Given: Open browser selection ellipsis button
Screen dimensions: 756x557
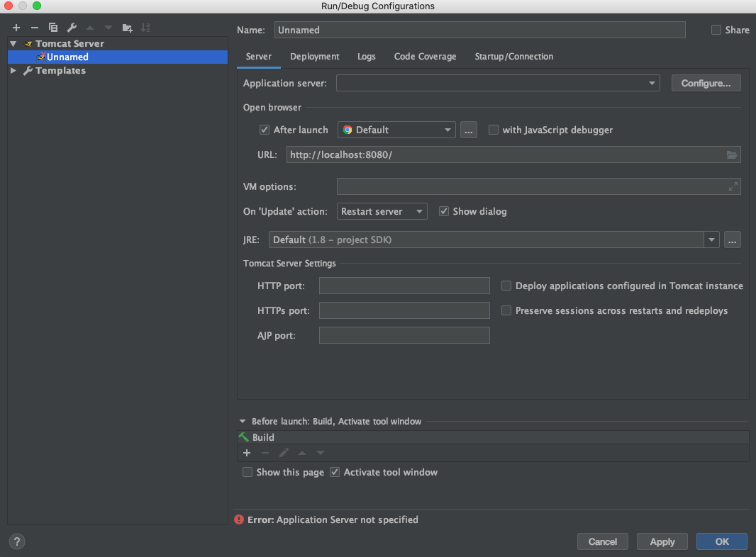Looking at the screenshot, I should [x=469, y=130].
